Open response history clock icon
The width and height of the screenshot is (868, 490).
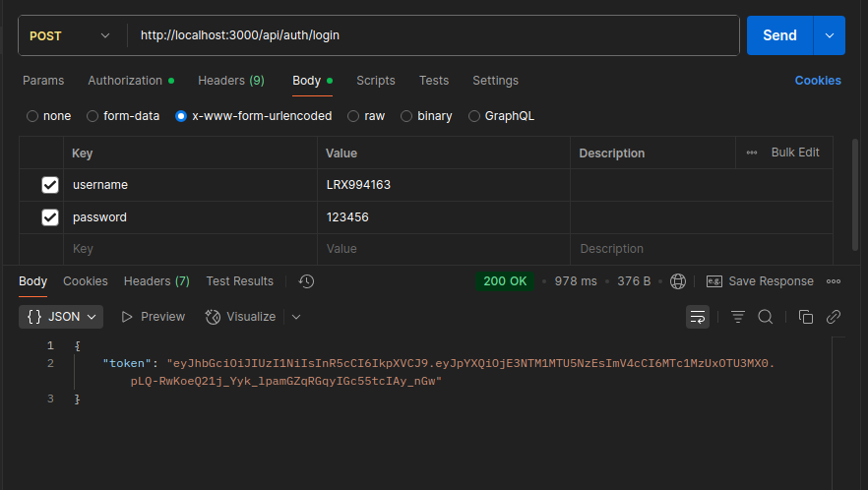[306, 281]
